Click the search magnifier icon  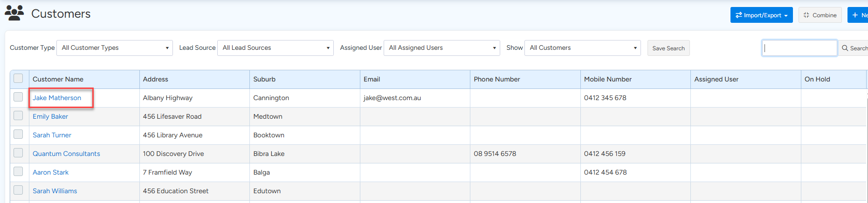pos(845,48)
